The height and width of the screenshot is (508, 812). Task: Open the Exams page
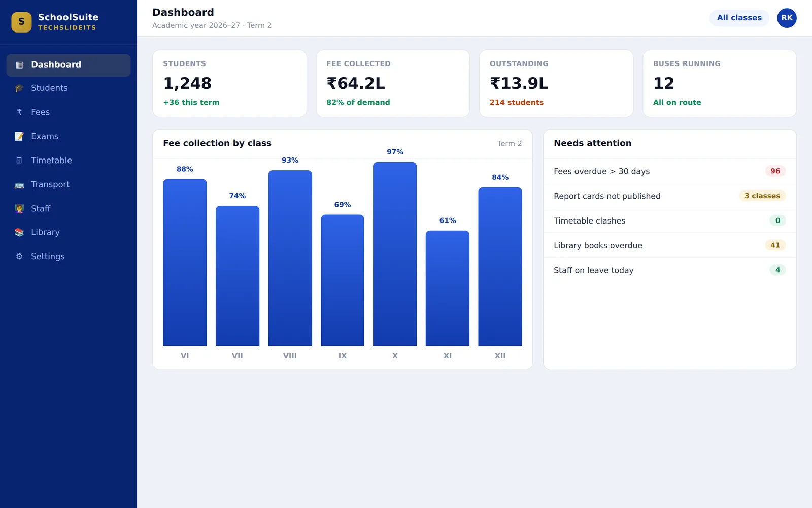69,136
